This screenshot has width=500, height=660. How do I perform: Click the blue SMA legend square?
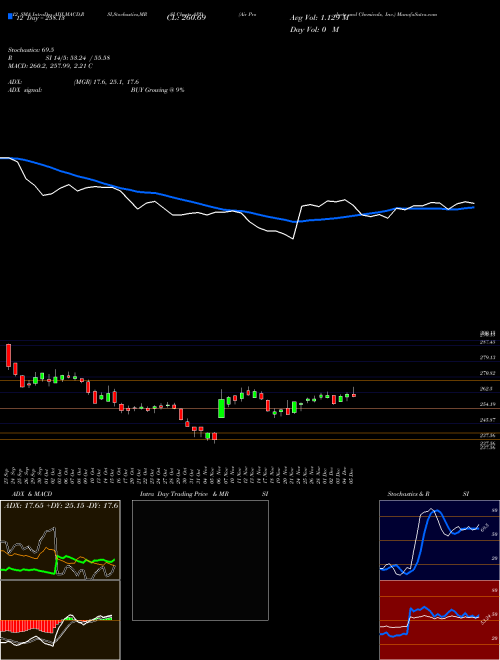click(x=10, y=17)
